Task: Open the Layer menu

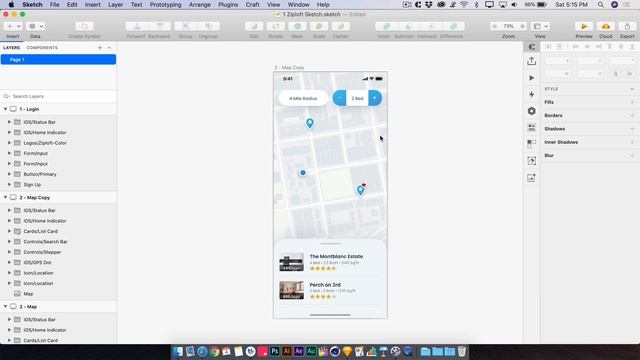Action: [116, 4]
